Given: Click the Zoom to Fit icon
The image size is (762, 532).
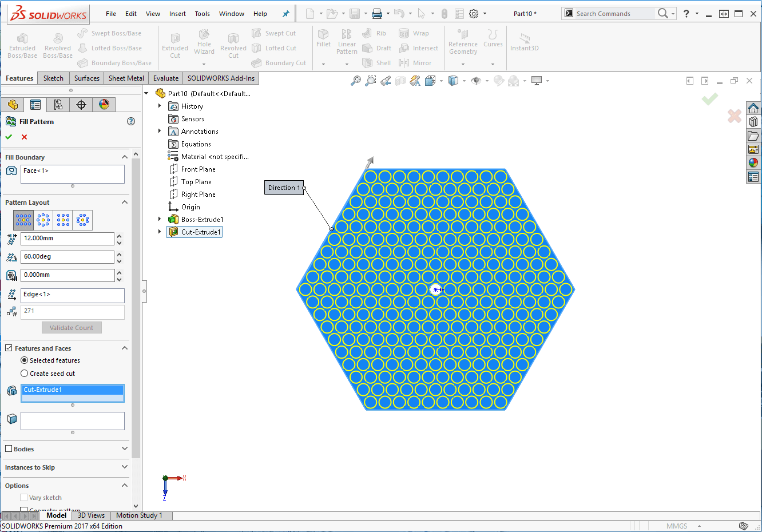Looking at the screenshot, I should coord(356,81).
